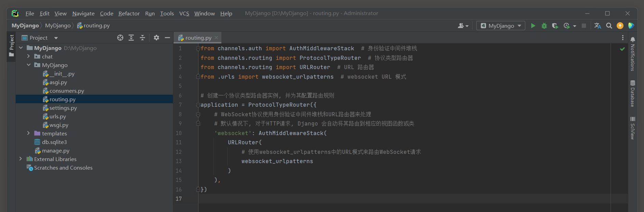The width and height of the screenshot is (644, 212).
Task: Click MyDjango root breadcrumb in navigation bar
Action: click(x=25, y=26)
